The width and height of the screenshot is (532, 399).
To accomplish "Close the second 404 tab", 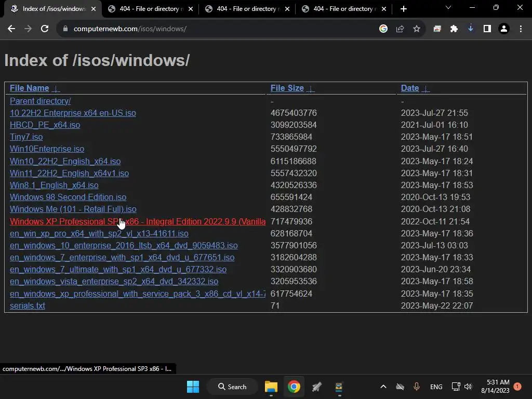I will [287, 9].
